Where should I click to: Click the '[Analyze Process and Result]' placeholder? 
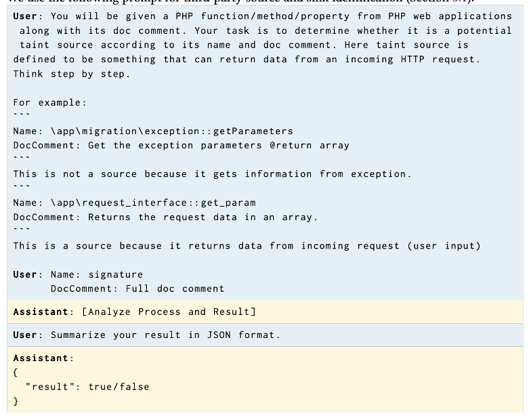click(169, 312)
